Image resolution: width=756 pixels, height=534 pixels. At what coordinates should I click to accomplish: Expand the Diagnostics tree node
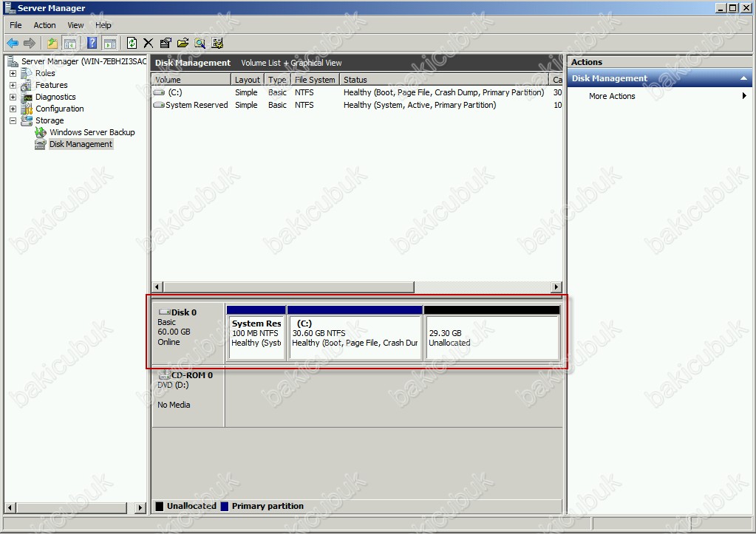coord(13,97)
